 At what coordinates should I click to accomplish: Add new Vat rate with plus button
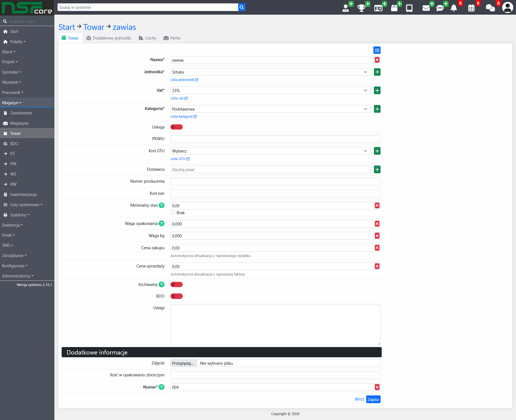[x=377, y=90]
